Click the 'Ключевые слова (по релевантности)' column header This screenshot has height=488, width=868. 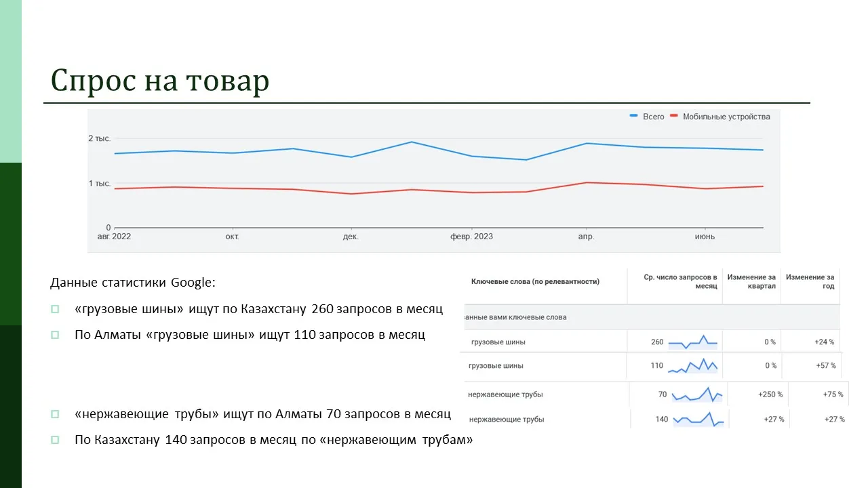pos(535,282)
